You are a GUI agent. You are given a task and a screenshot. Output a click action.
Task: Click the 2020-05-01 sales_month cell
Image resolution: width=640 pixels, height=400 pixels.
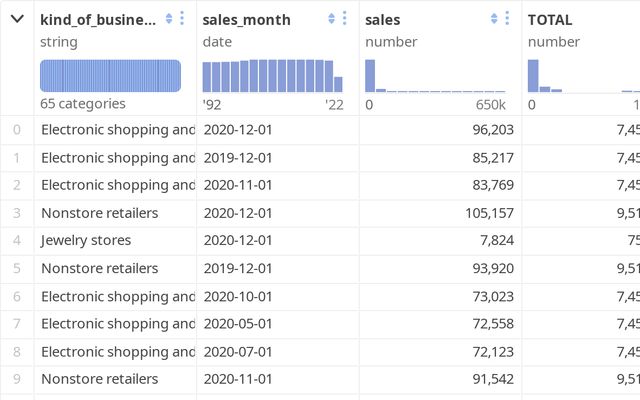point(237,324)
